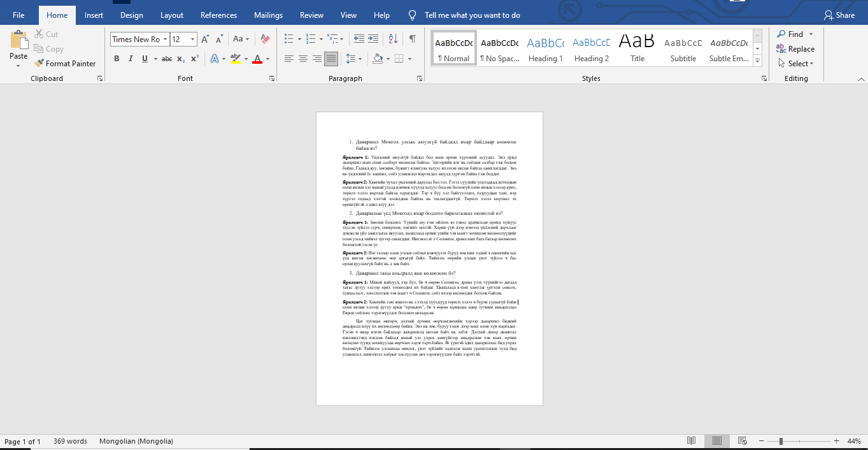Viewport: 868px width, 450px height.
Task: Apply bullet list formatting
Action: pos(289,40)
